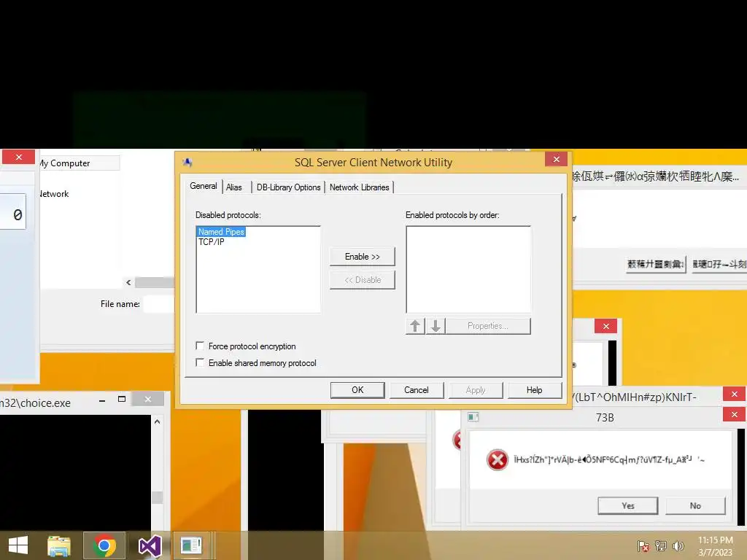
Task: Switch to the Alias tab
Action: pos(234,187)
